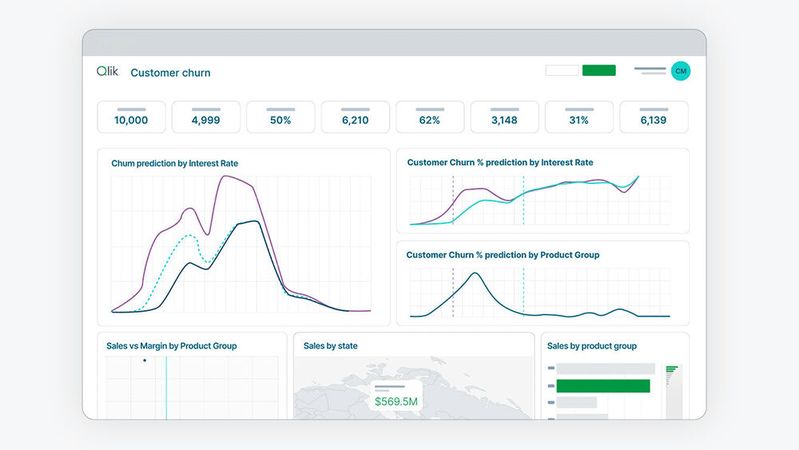Click the Churn prediction by Interest Rate title
The image size is (799, 450).
coord(175,164)
